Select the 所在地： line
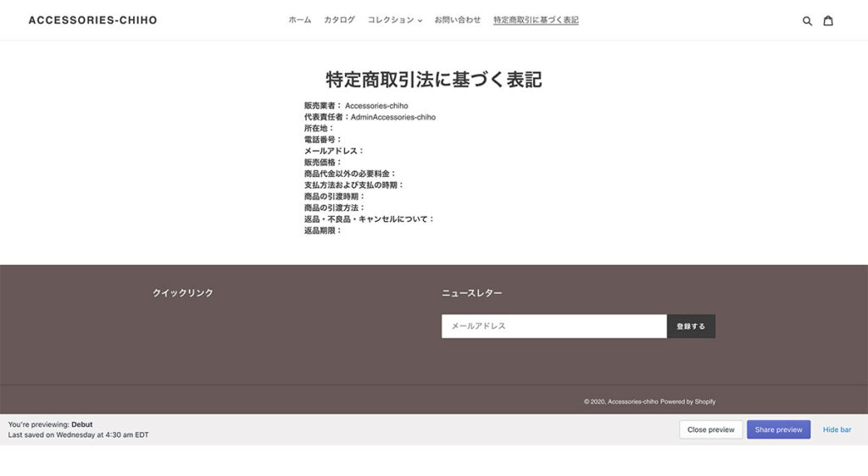Viewport: 868px width, 476px height. pos(320,128)
